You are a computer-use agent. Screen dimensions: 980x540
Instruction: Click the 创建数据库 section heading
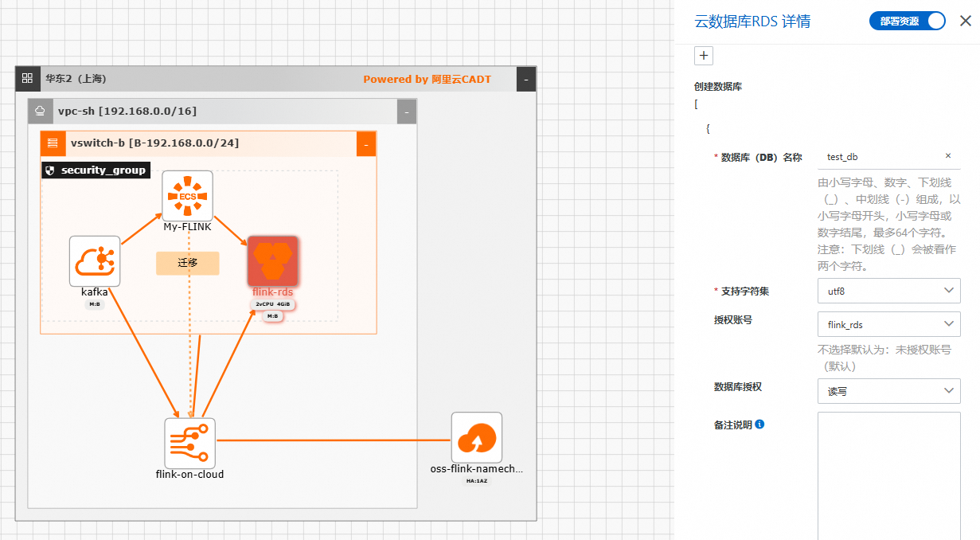(719, 86)
